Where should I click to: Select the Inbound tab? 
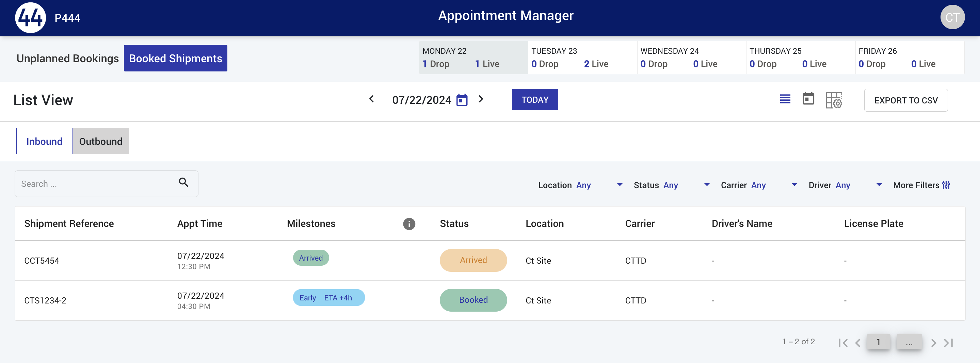(44, 141)
